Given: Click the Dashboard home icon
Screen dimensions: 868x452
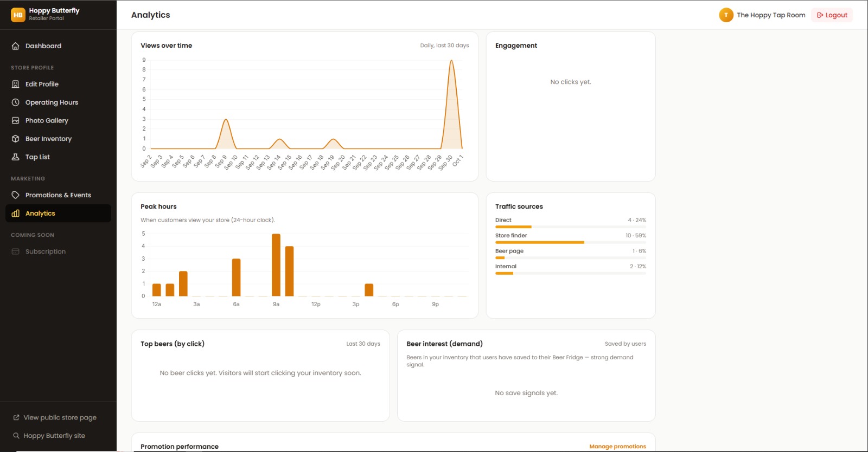Looking at the screenshot, I should (16, 46).
